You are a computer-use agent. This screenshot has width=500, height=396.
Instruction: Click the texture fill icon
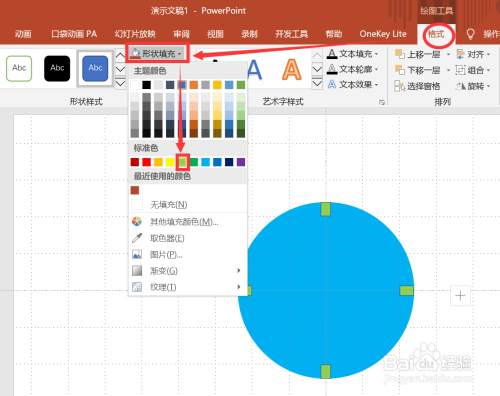point(137,287)
